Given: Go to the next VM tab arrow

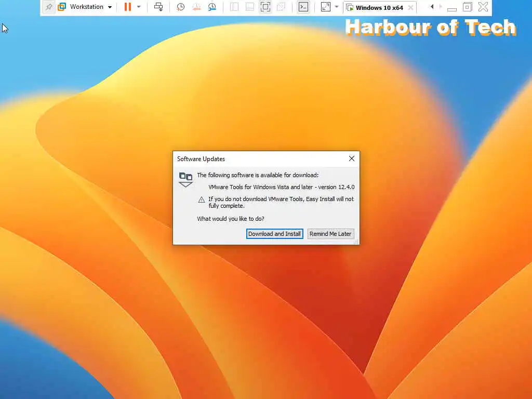Looking at the screenshot, I should (441, 7).
